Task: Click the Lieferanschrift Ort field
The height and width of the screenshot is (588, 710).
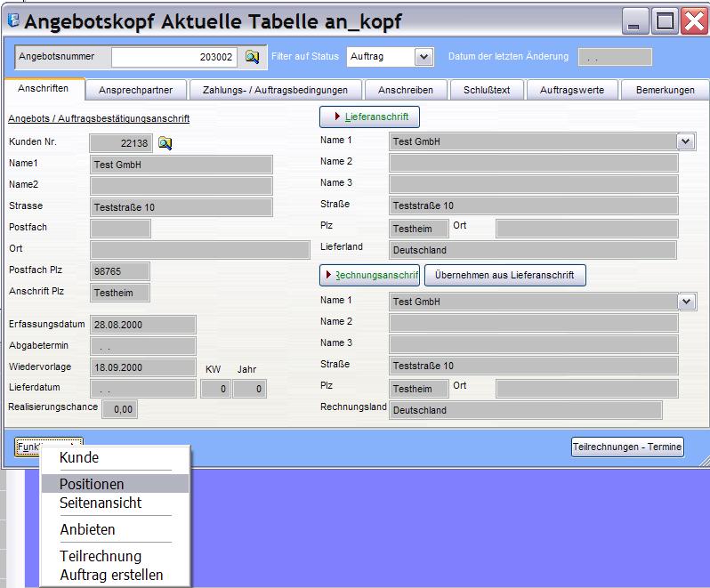Action: click(587, 229)
